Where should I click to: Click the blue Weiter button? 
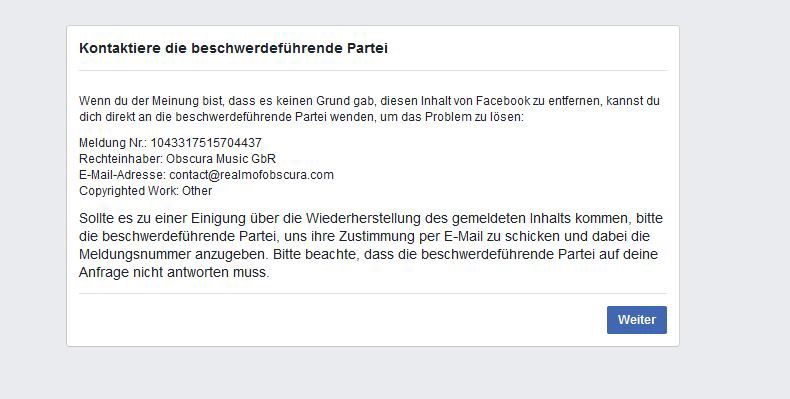636,320
